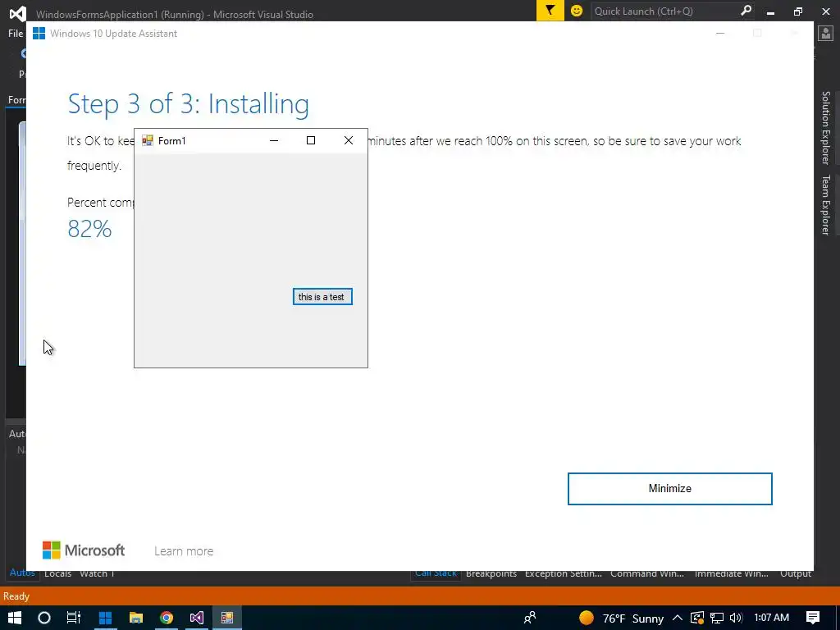Click the smiley feedback icon
Image resolution: width=840 pixels, height=630 pixels.
(x=577, y=11)
